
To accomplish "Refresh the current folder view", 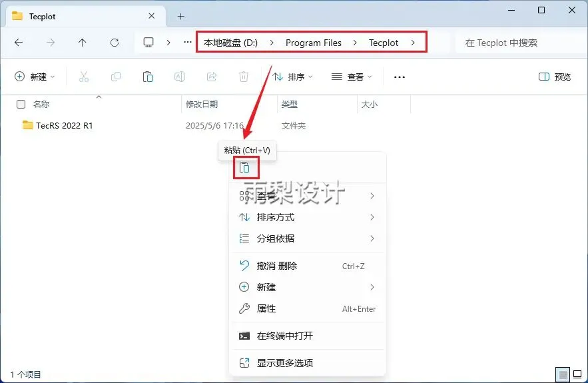I will pyautogui.click(x=115, y=43).
